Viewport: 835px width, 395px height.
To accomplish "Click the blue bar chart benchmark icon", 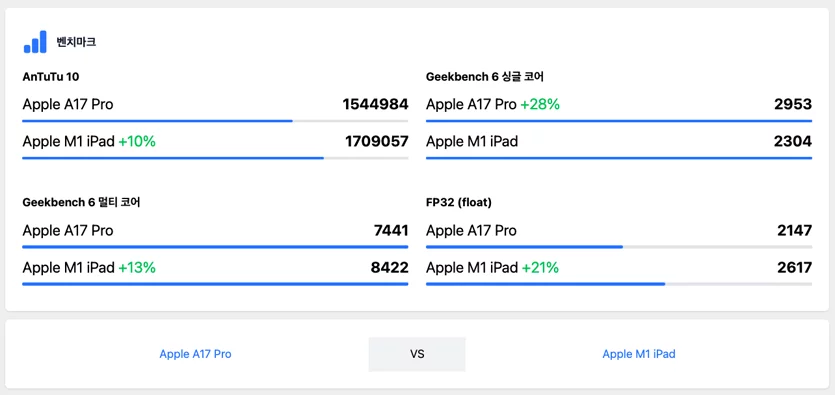I will click(x=35, y=42).
